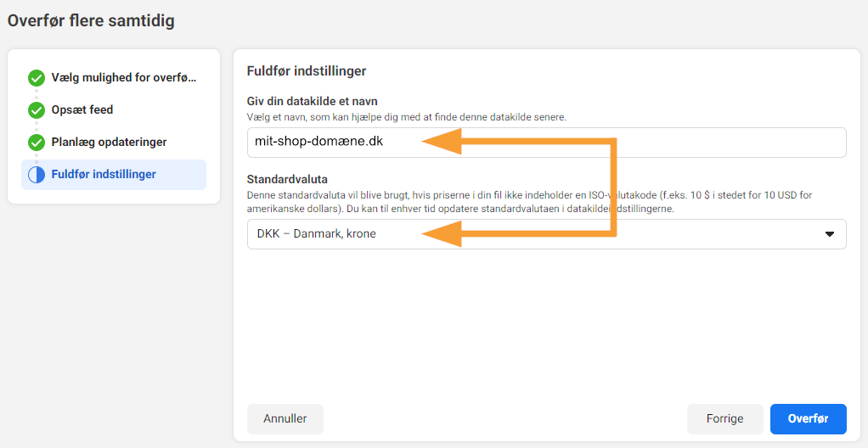Screen dimensions: 868x448
Task: Click the green checkmark beside Vælg mulighed for overførsel
Action: [37, 79]
